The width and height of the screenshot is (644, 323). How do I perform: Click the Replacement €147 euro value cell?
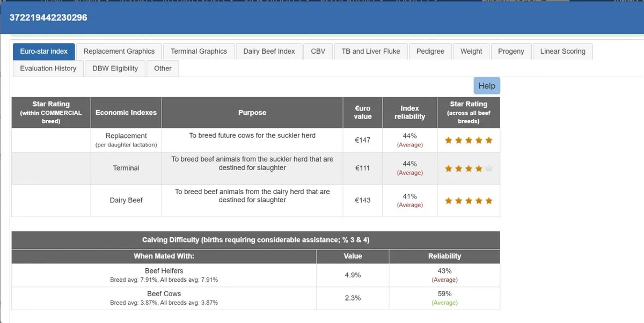[x=363, y=141]
